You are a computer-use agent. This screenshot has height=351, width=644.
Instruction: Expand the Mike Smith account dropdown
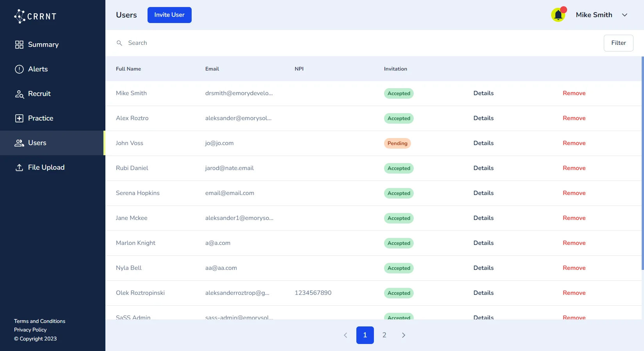point(624,15)
